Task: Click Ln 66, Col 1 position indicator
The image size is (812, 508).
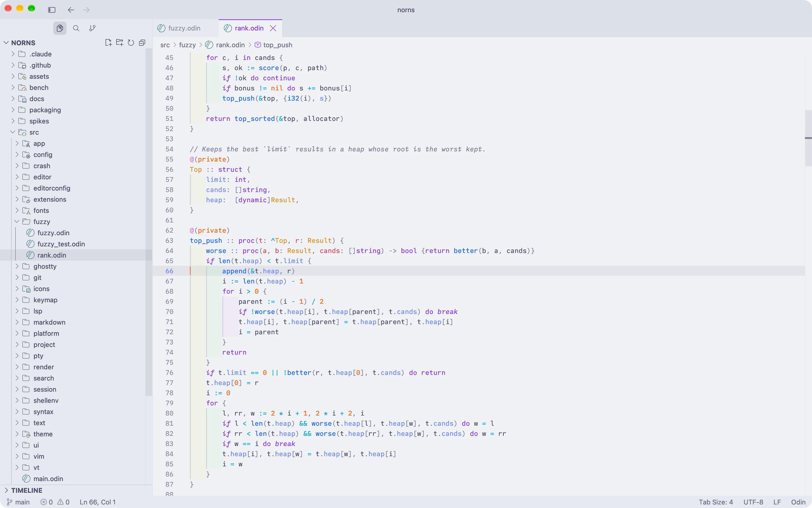Action: [98, 502]
